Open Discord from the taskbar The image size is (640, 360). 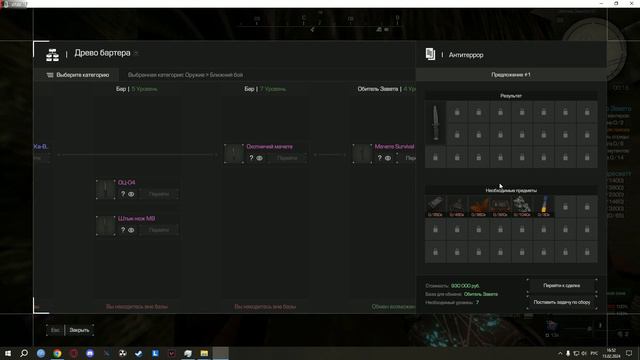point(90,353)
